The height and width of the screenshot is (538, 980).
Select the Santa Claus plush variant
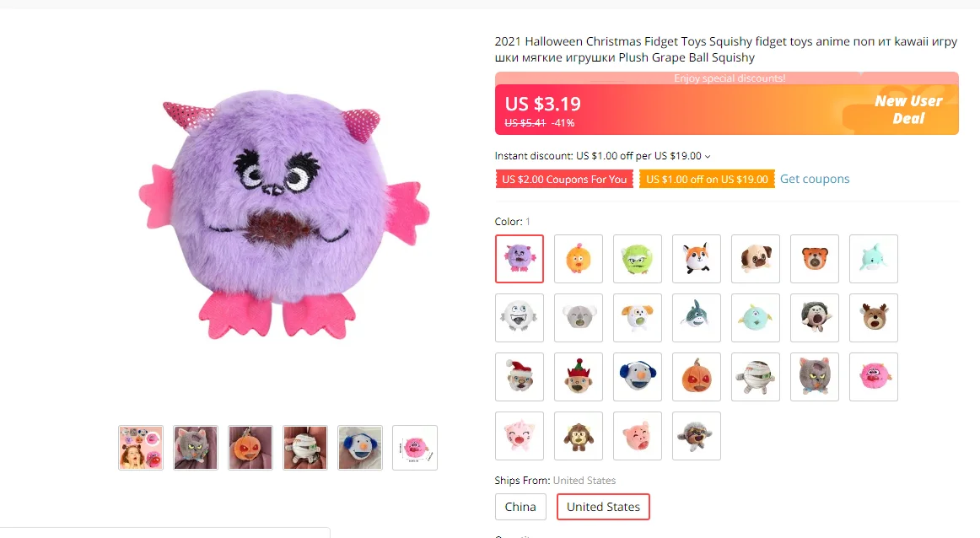pyautogui.click(x=520, y=377)
